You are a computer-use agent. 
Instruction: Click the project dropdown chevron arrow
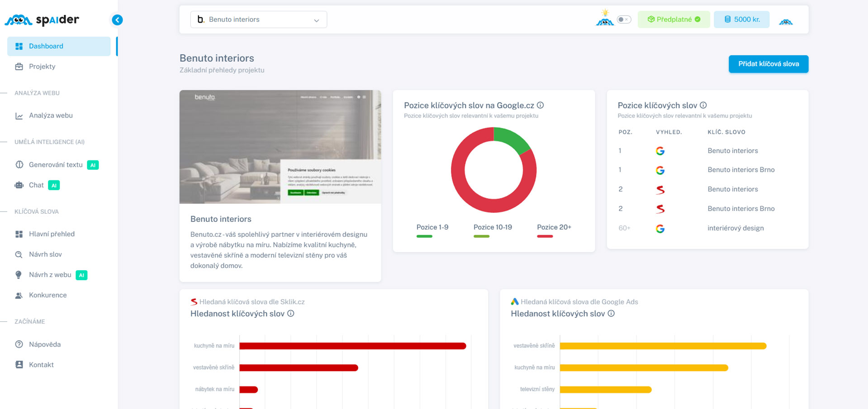pos(317,20)
